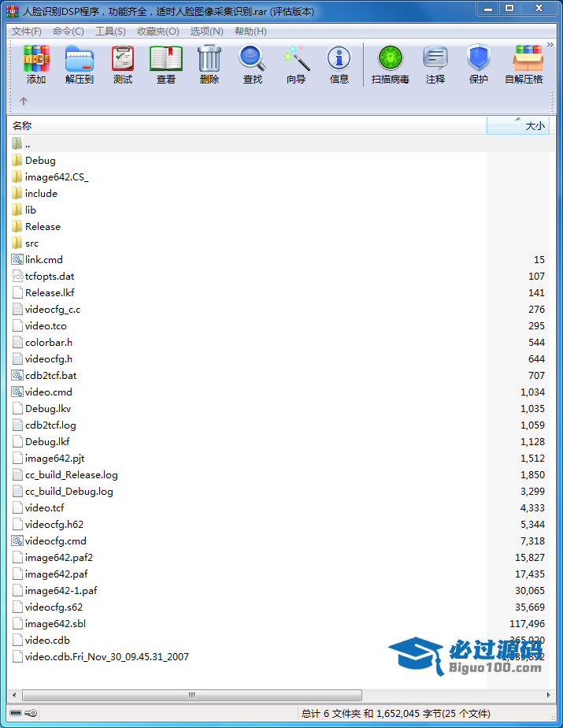
Task: Select the videocfg_c.c file
Action: click(x=281, y=309)
